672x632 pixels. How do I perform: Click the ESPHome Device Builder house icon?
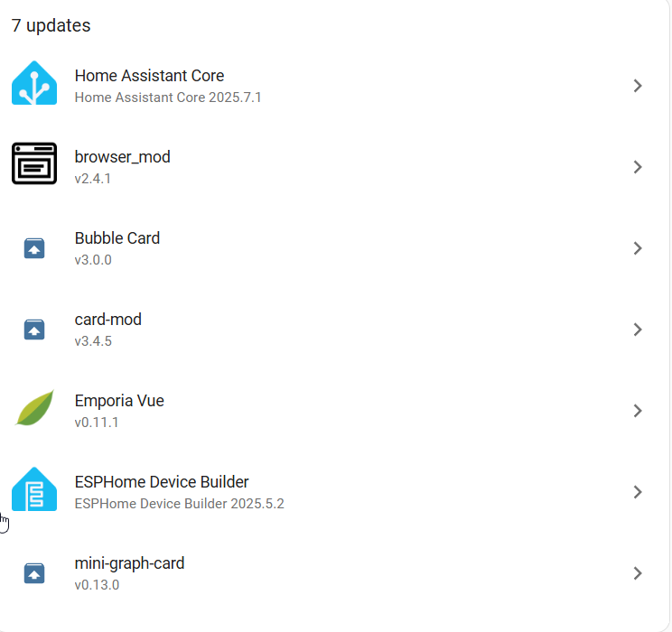pyautogui.click(x=34, y=489)
